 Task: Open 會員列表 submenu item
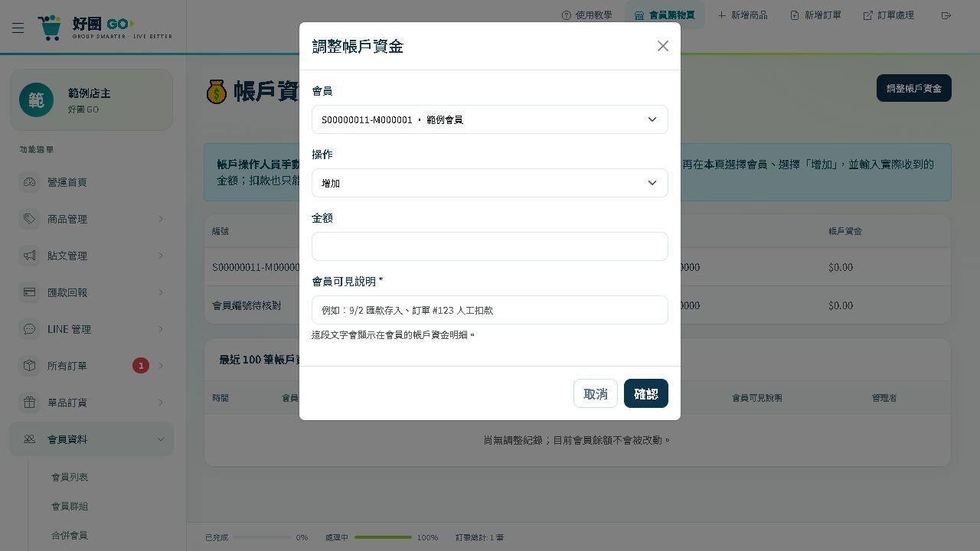[70, 477]
